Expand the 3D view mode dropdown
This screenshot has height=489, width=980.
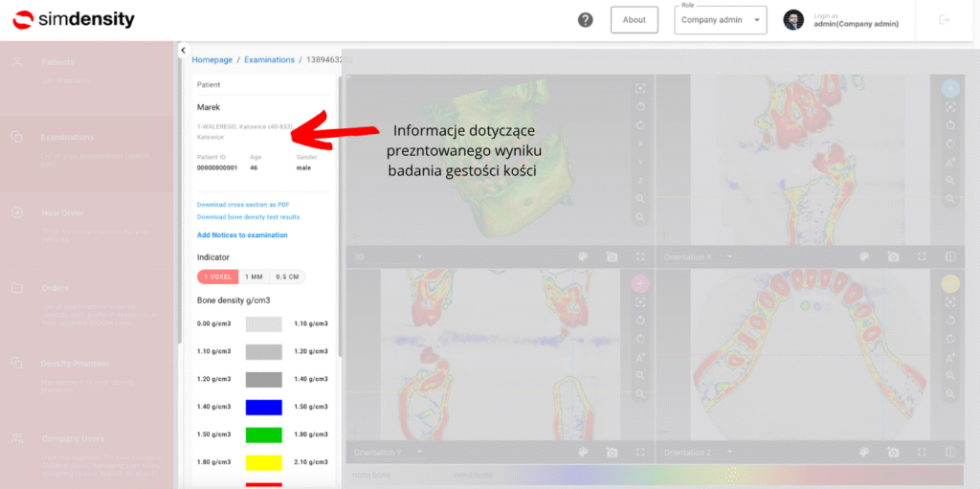pos(419,257)
